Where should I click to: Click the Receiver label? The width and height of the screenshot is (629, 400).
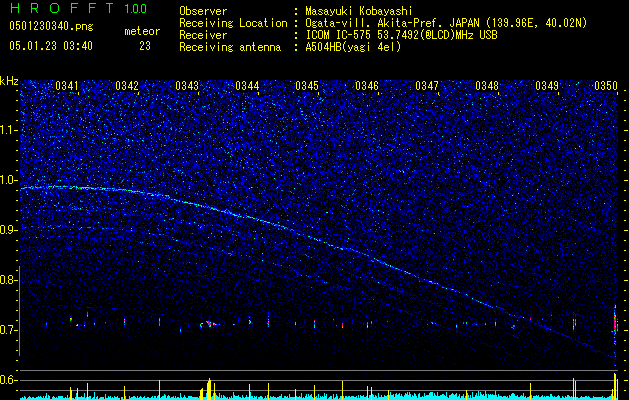pyautogui.click(x=203, y=35)
